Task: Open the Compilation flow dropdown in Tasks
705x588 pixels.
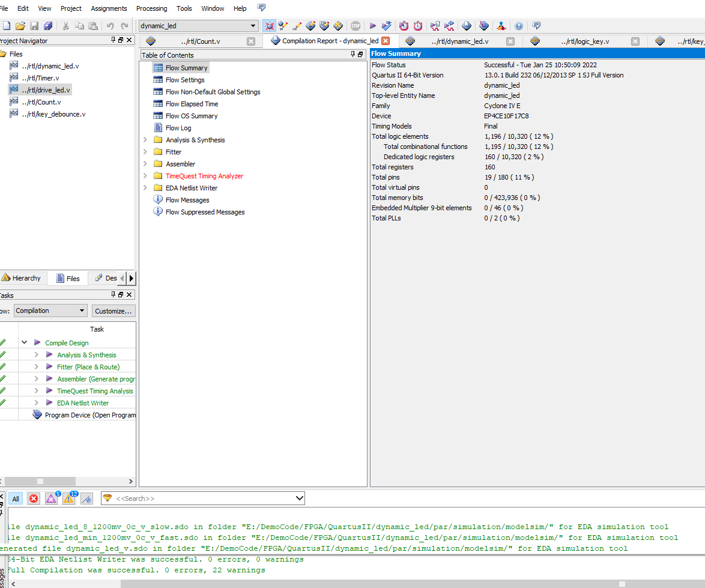Action: tap(50, 311)
